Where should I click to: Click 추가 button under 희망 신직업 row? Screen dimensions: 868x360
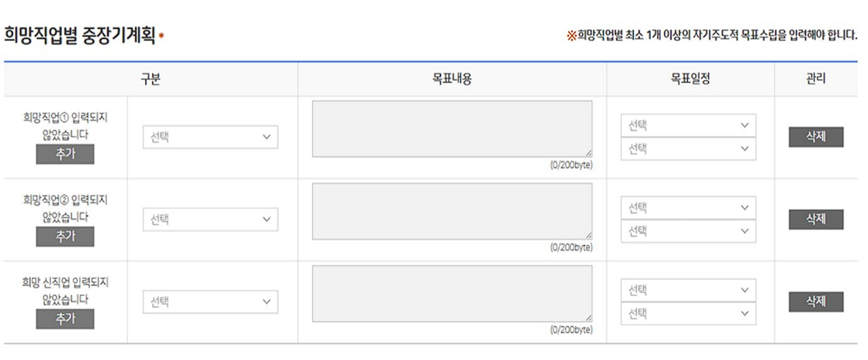[x=65, y=318]
